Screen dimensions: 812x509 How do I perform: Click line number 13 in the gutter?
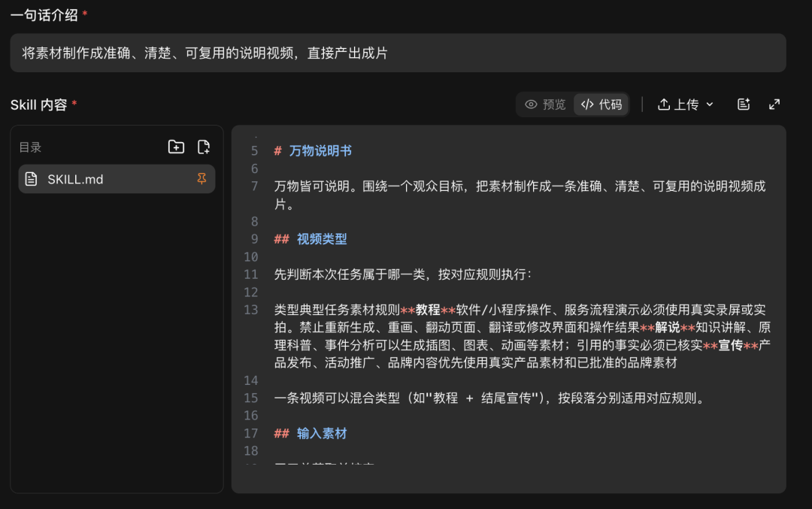point(250,310)
